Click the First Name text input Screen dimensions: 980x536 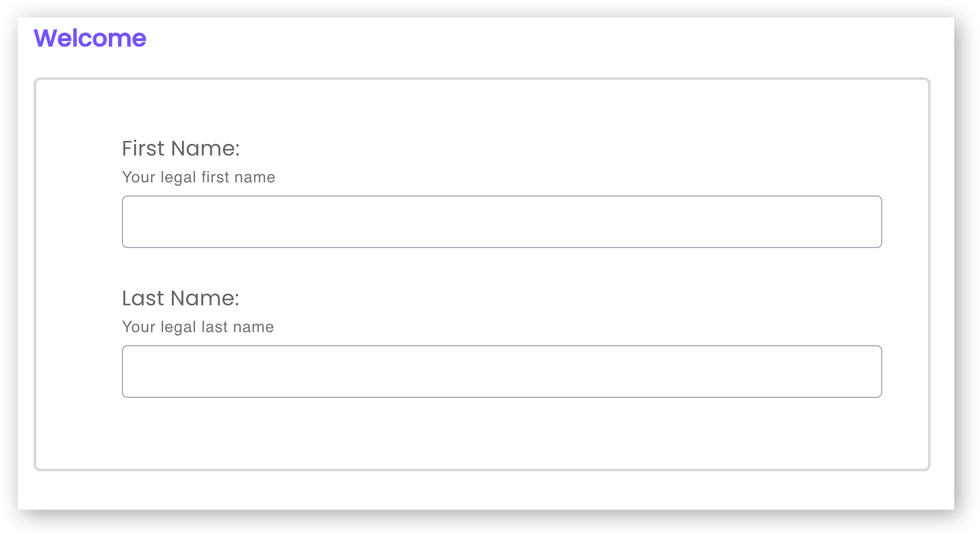[502, 222]
